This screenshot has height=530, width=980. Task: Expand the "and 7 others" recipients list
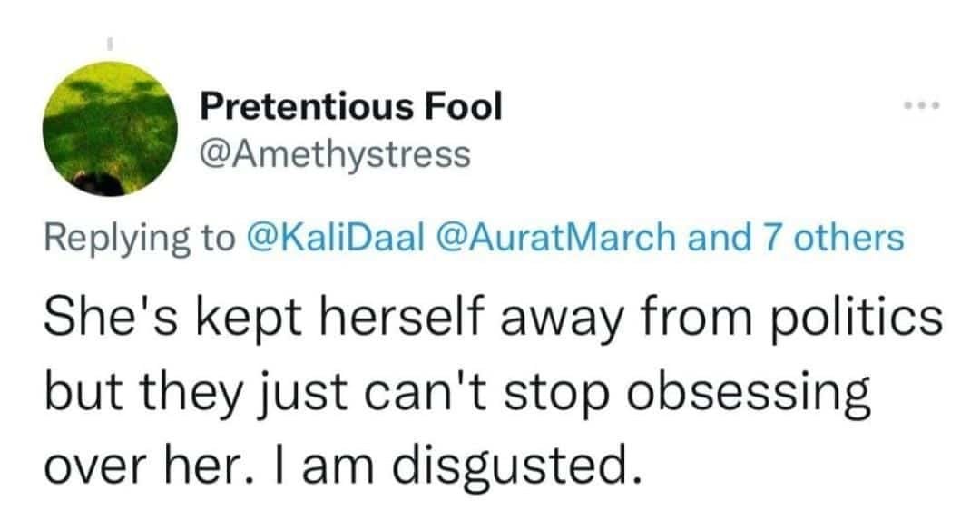(797, 238)
